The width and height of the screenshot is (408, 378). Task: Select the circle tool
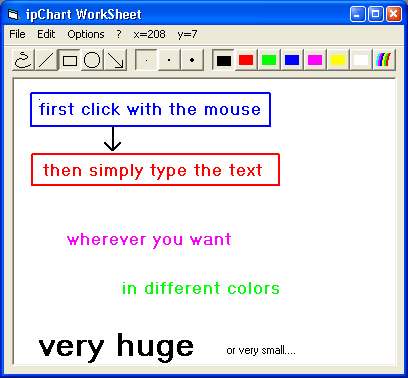(x=92, y=60)
